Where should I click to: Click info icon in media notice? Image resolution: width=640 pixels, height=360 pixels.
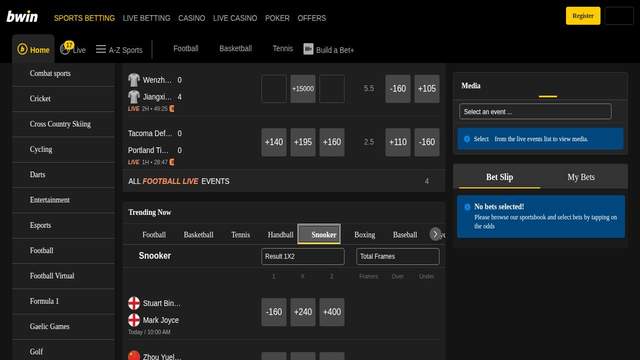(x=467, y=139)
